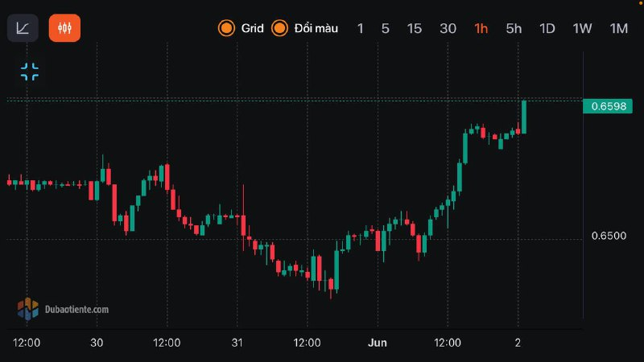Viewport: 644px width, 362px height.
Task: Switch chart to 5h timeframe
Action: point(514,28)
